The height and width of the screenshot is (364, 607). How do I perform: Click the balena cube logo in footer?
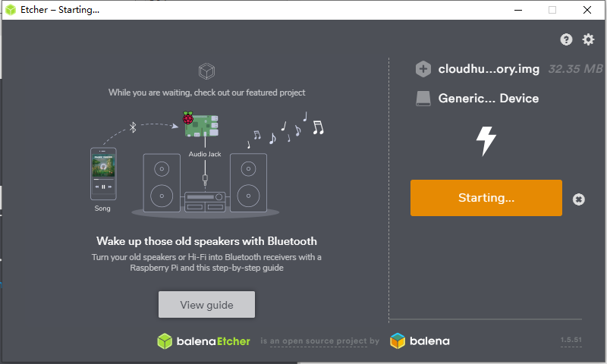click(398, 340)
